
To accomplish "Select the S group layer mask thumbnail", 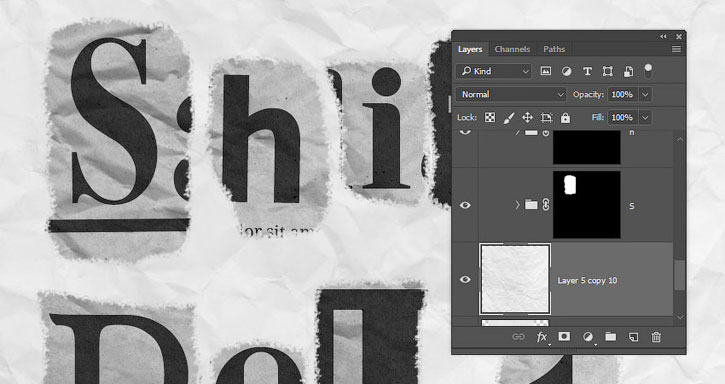I will tap(587, 204).
